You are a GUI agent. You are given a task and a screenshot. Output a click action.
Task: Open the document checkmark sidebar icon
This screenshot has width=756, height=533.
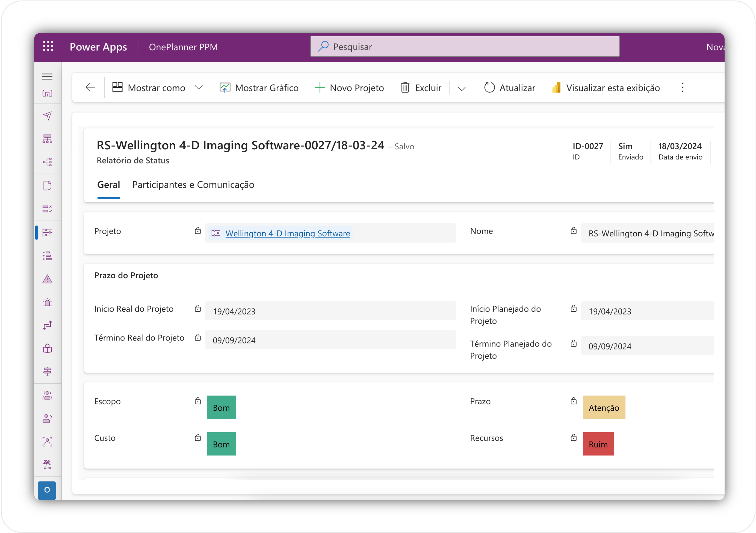pos(47,186)
